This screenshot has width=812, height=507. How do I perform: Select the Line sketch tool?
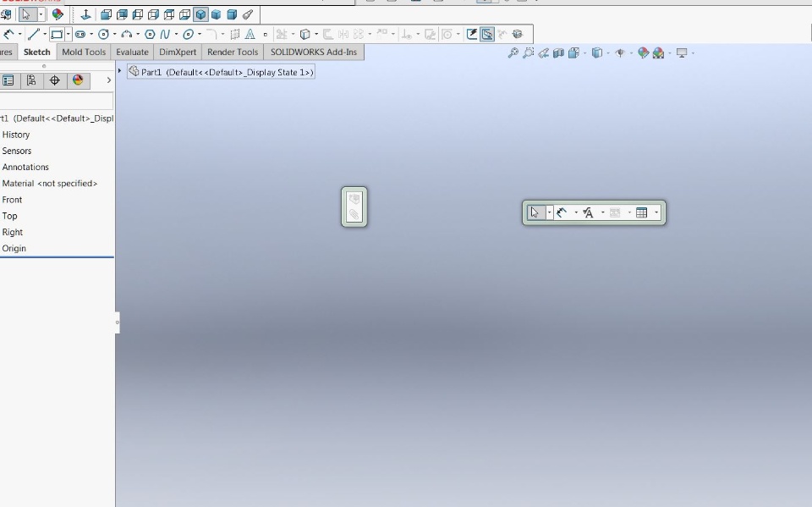[x=34, y=34]
